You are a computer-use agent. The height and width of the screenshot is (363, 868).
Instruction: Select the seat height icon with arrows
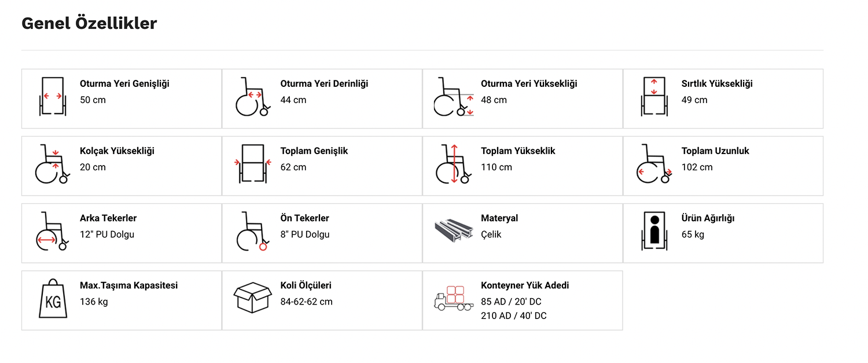point(454,97)
